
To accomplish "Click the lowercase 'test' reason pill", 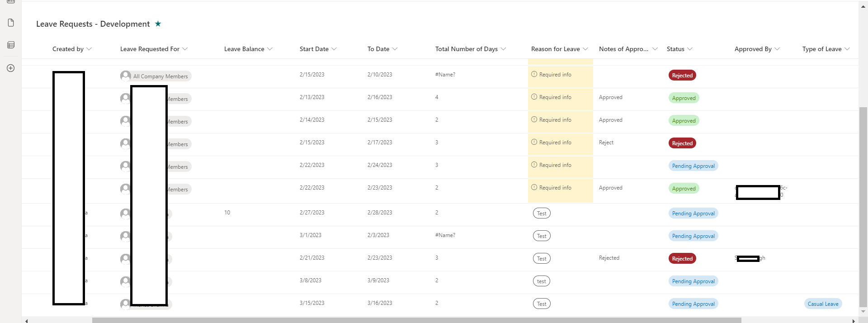I will [x=542, y=281].
